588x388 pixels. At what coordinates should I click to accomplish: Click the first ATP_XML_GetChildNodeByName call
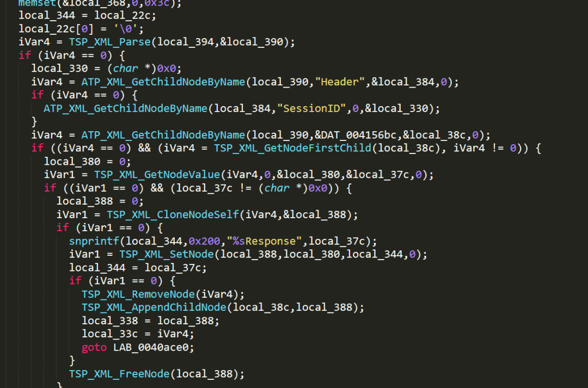click(x=163, y=82)
